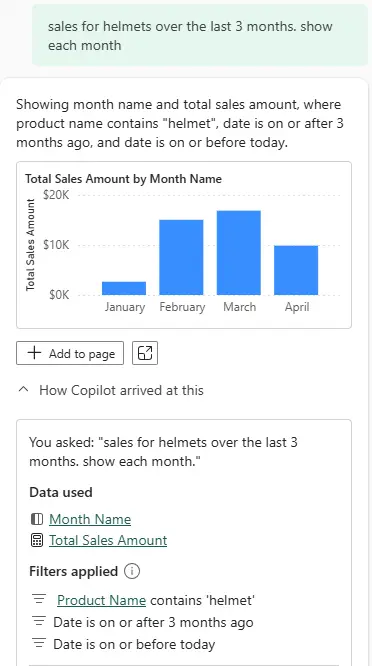The height and width of the screenshot is (666, 372).
Task: Select the January bar in the chart
Action: 124,288
